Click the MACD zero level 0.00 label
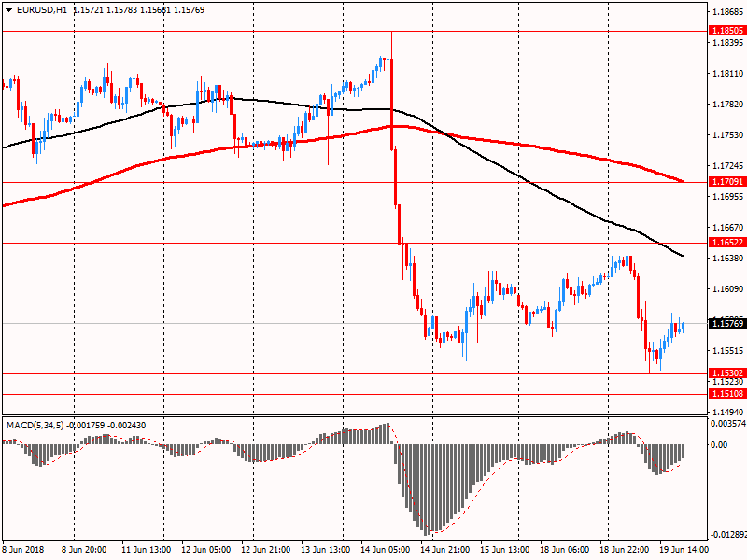This screenshot has width=747, height=560. (719, 445)
